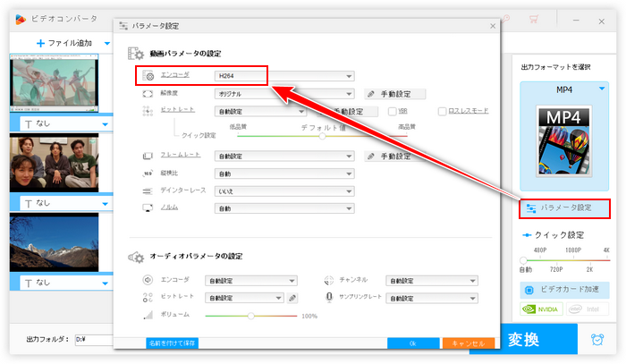This screenshot has width=626, height=364.
Task: Click manual setting button beside resolution
Action: 395,94
